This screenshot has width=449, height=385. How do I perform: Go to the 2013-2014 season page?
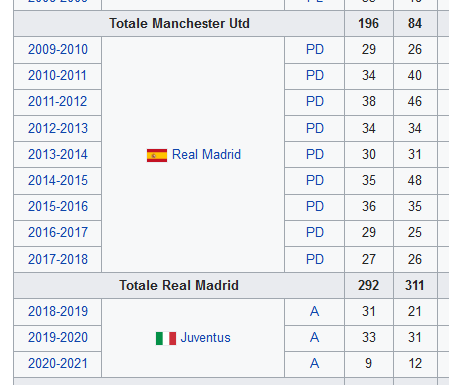58,154
